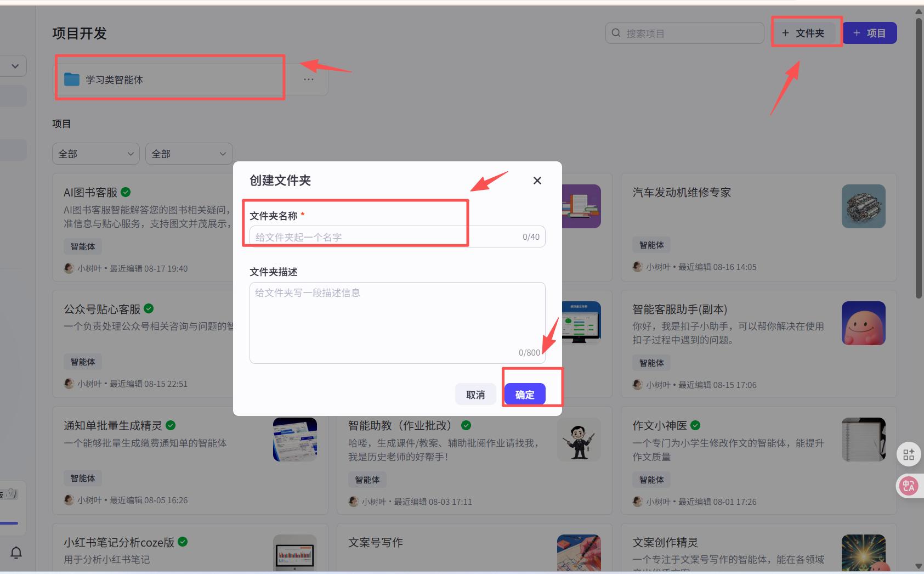
Task: Click the blue folder icon of 学习类智能体
Action: click(x=71, y=79)
